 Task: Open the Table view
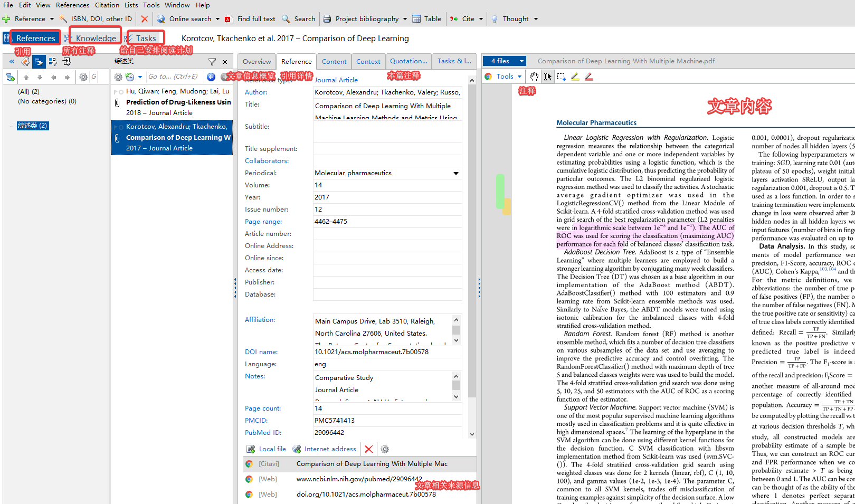426,19
